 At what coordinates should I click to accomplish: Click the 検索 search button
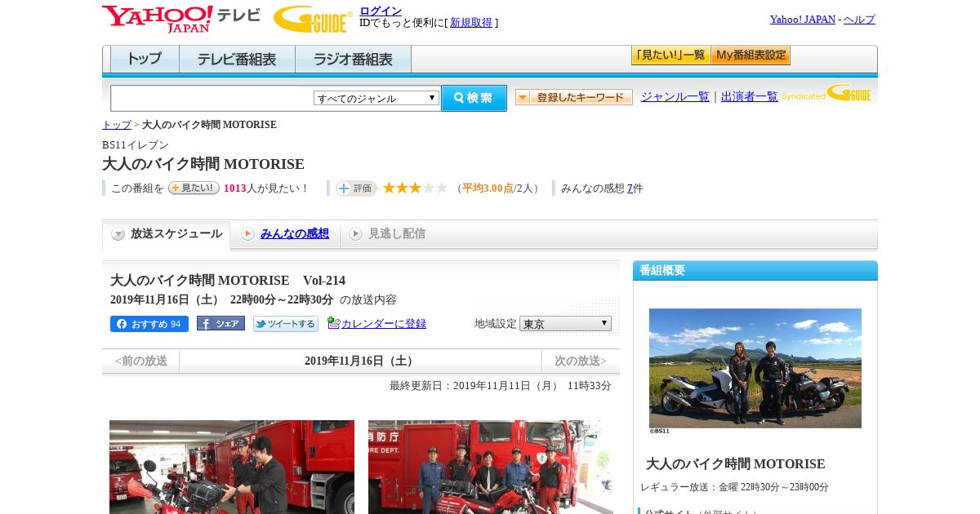pyautogui.click(x=474, y=98)
